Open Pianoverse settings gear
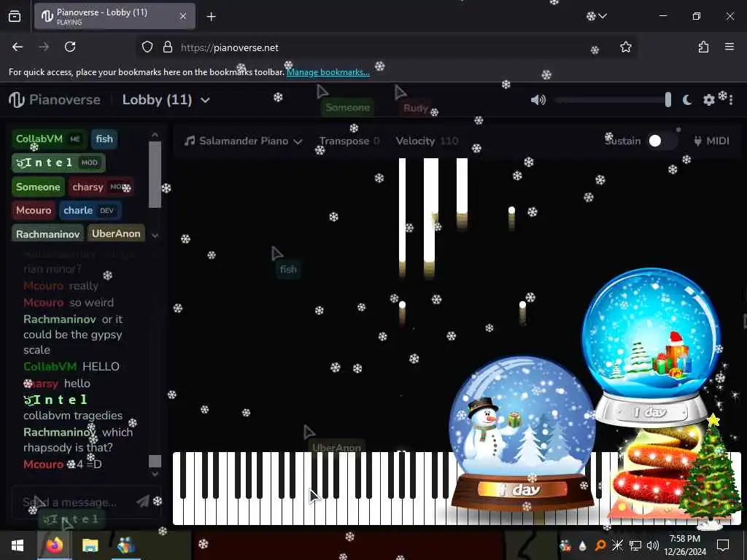 [x=709, y=100]
